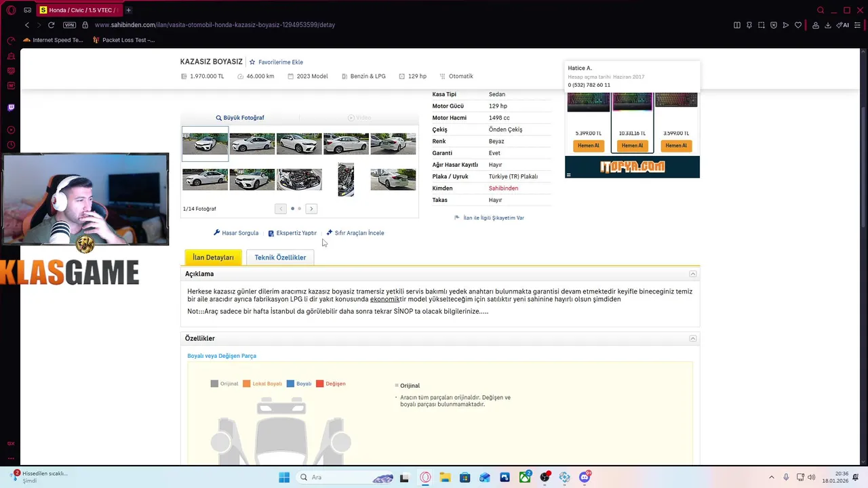Click red Sahibinden seller link
The width and height of the screenshot is (868, 488).
click(x=503, y=188)
